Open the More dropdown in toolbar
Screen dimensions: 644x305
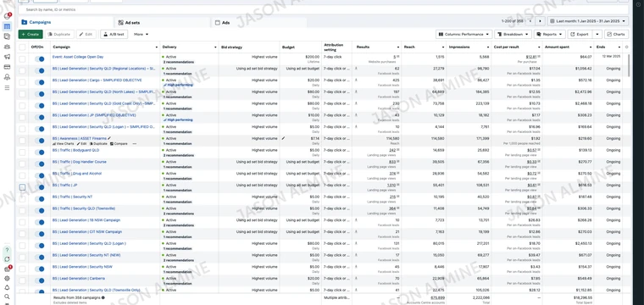coord(141,35)
